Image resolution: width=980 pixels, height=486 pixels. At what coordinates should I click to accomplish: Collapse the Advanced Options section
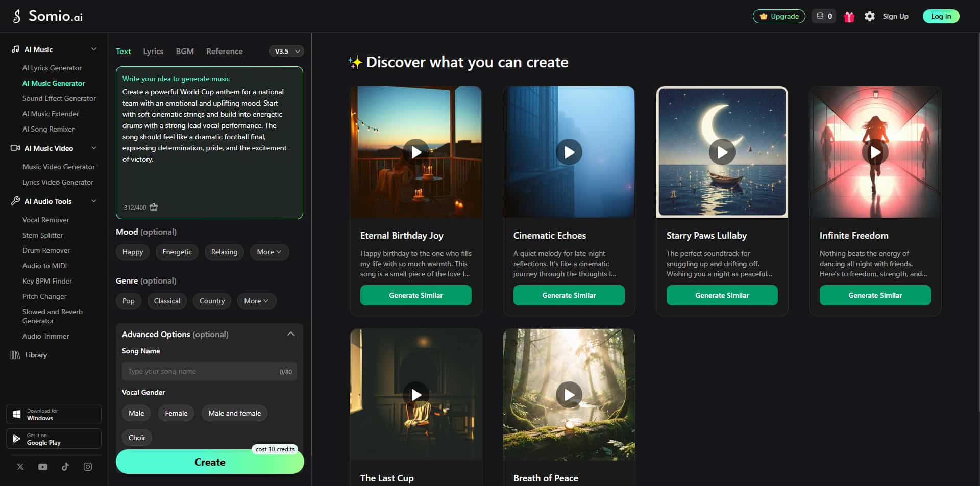pyautogui.click(x=291, y=334)
